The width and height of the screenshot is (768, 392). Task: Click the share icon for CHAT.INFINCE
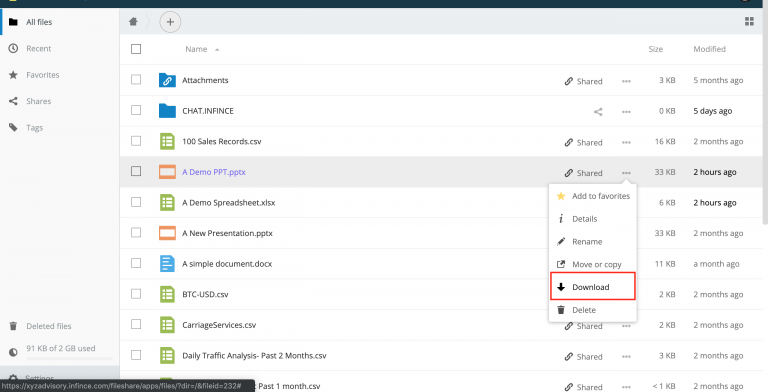point(598,112)
